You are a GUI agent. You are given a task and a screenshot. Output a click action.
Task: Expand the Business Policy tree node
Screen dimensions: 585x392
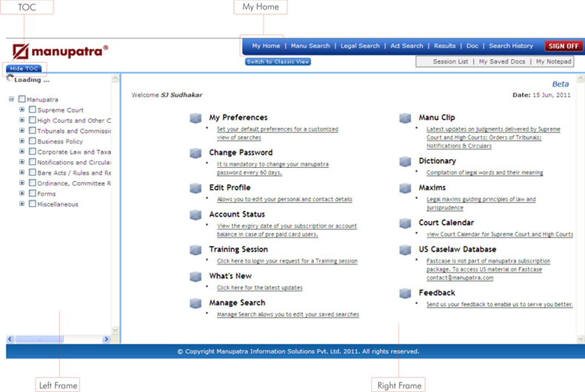(x=22, y=141)
